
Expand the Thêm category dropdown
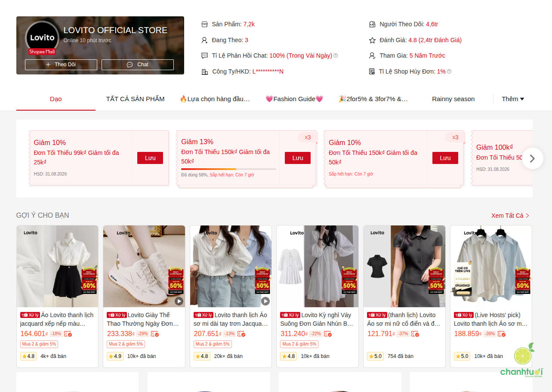(x=513, y=99)
